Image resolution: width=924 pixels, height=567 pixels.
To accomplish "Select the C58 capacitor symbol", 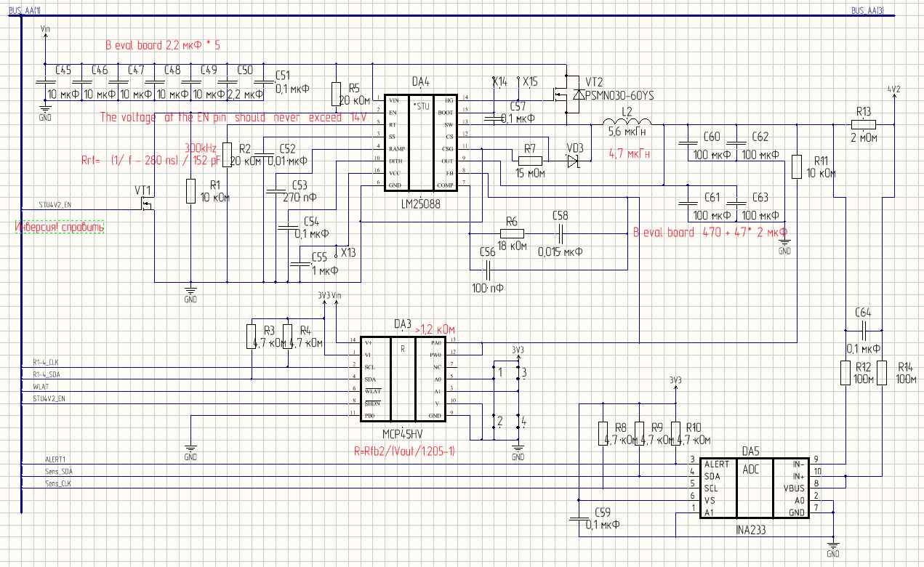I will click(561, 233).
